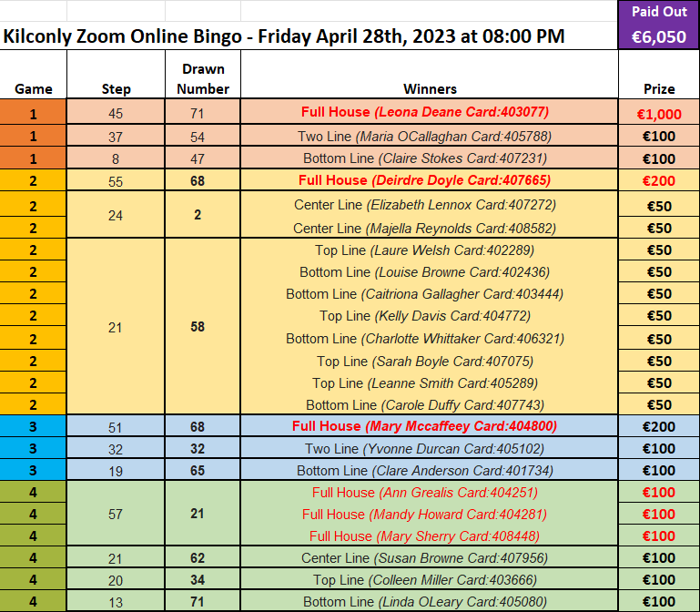This screenshot has height=612, width=700.
Task: Select game number cell for Susan Browne row
Action: [33, 557]
